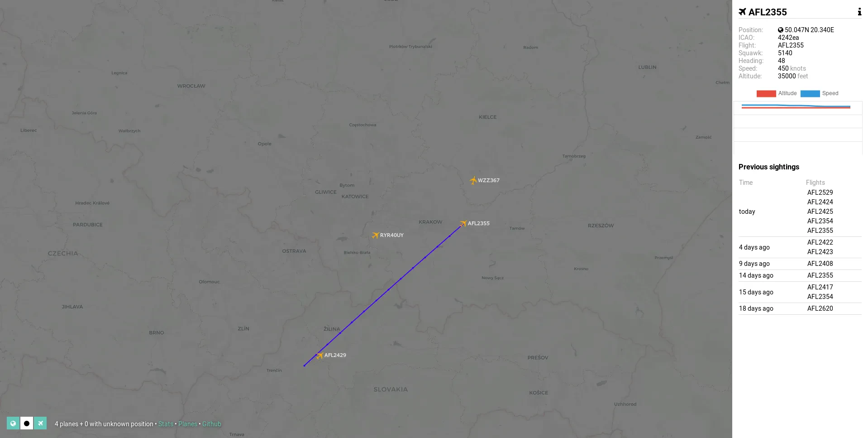Open flight AFL2408 from 9 days ago

pos(820,264)
